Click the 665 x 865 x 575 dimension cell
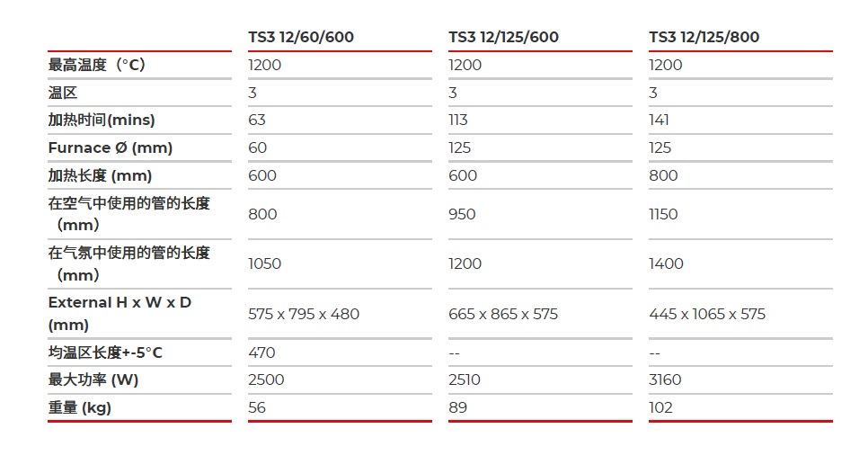The height and width of the screenshot is (464, 868). click(503, 314)
